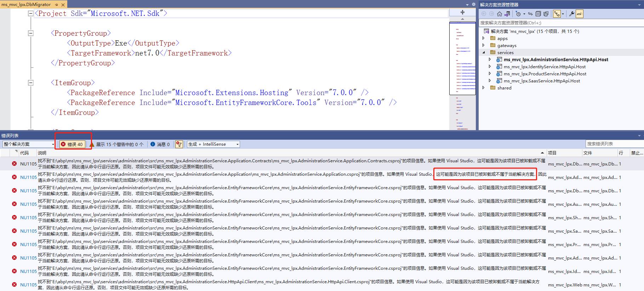644x291 pixels.
Task: Open the 生成 + IntelliSense dropdown
Action: (213, 144)
